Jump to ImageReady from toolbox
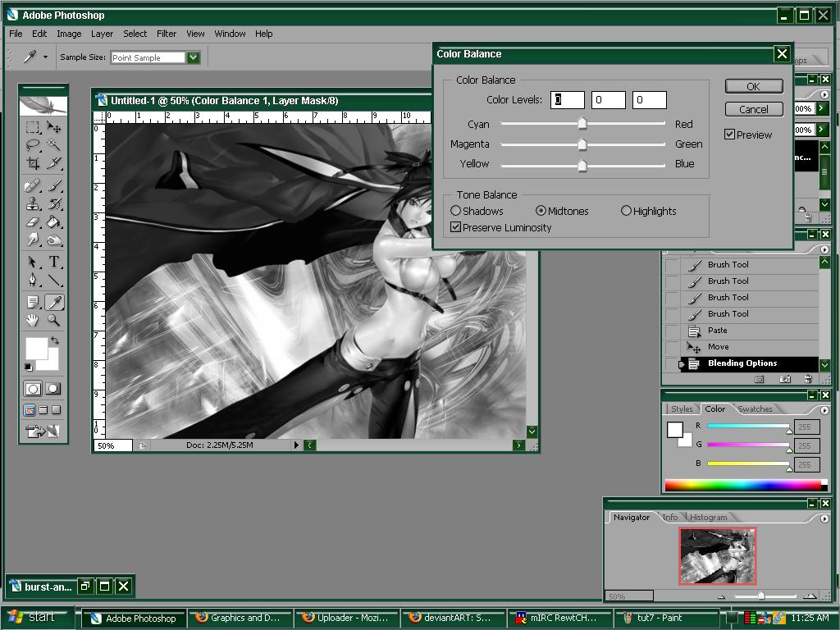The width and height of the screenshot is (840, 630). coord(43,431)
